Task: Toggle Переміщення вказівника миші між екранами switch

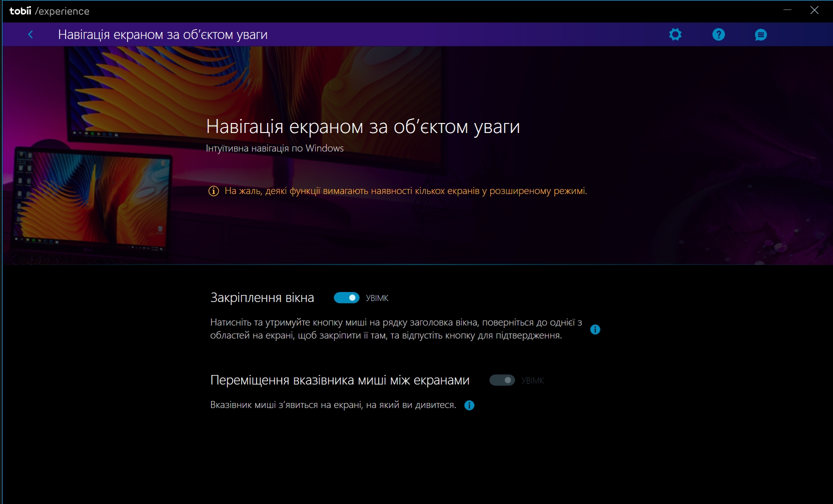Action: 502,380
